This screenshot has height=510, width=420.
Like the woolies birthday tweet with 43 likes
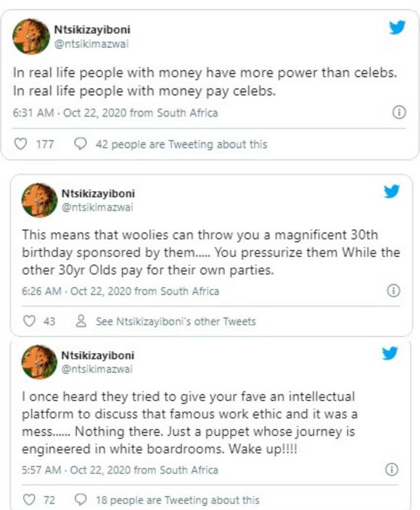(29, 321)
